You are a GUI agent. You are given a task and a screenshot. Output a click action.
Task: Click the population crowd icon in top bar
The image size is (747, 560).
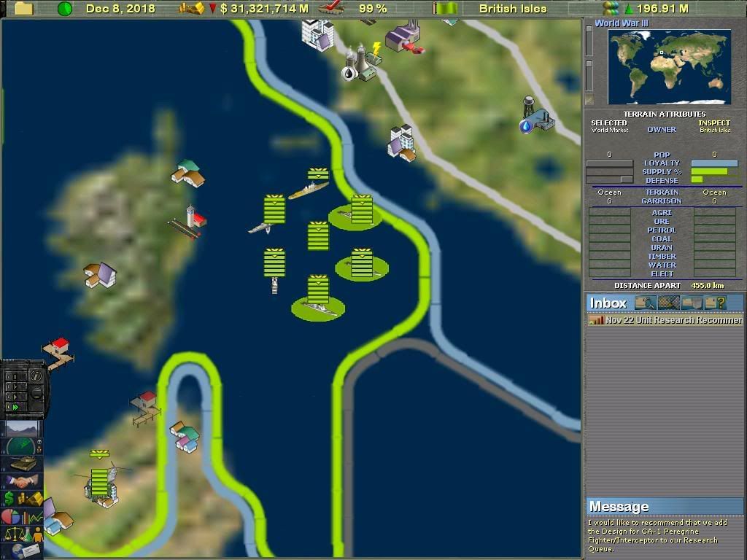click(611, 8)
